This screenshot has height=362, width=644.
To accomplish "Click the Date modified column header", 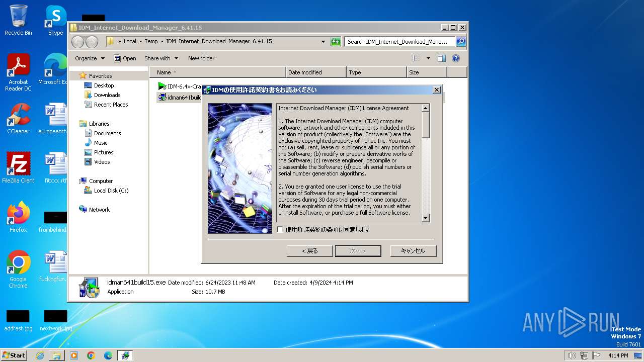I will click(316, 72).
